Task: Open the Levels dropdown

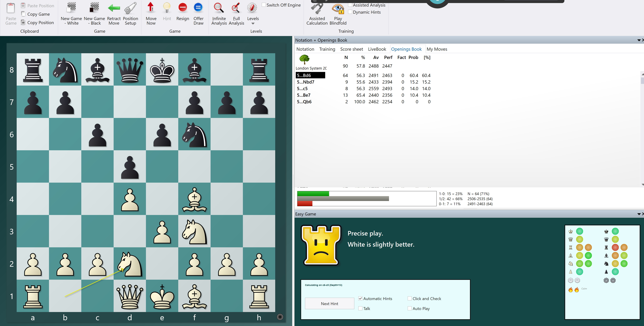Action: (x=253, y=23)
